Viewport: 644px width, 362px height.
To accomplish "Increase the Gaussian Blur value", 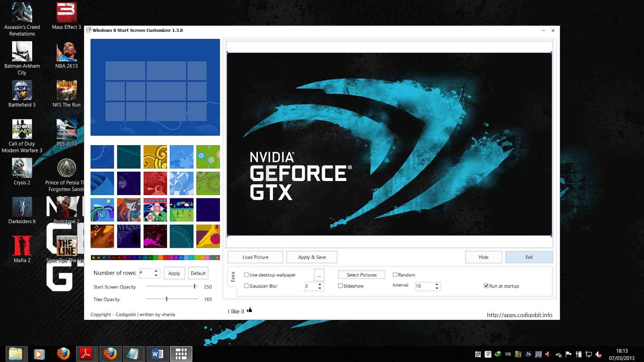I will coord(320,284).
